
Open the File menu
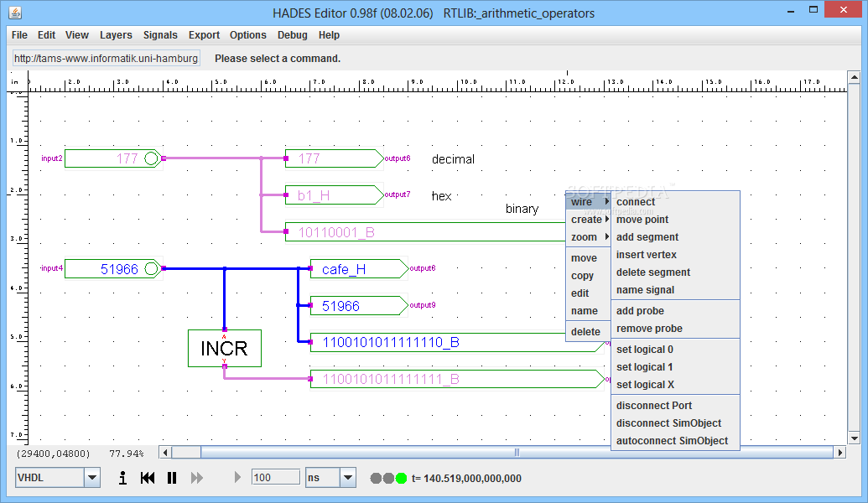point(19,35)
